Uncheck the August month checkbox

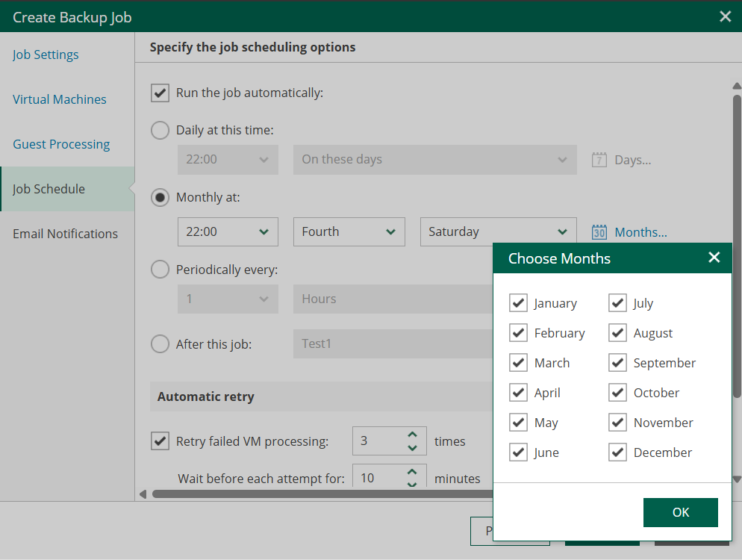[x=617, y=333]
